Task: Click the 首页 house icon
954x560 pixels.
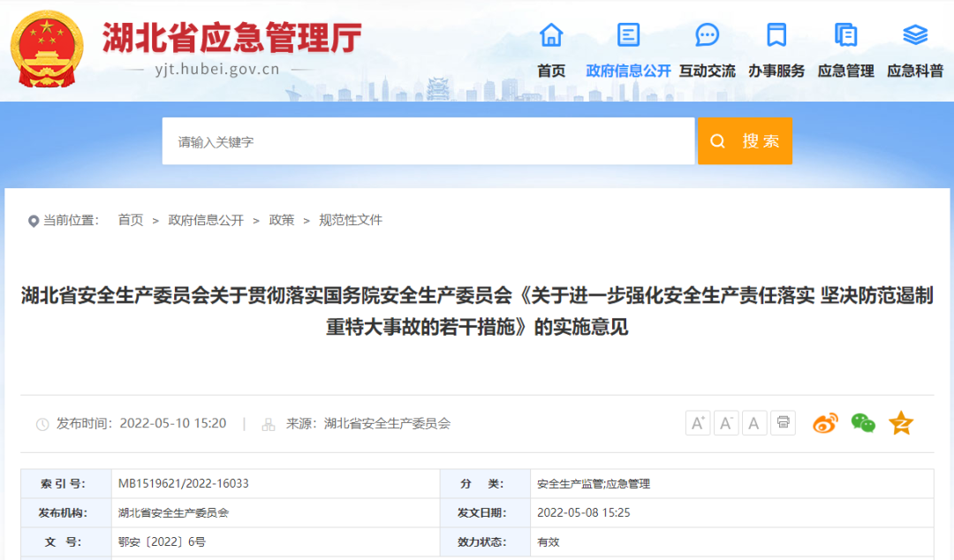Action: click(x=551, y=35)
